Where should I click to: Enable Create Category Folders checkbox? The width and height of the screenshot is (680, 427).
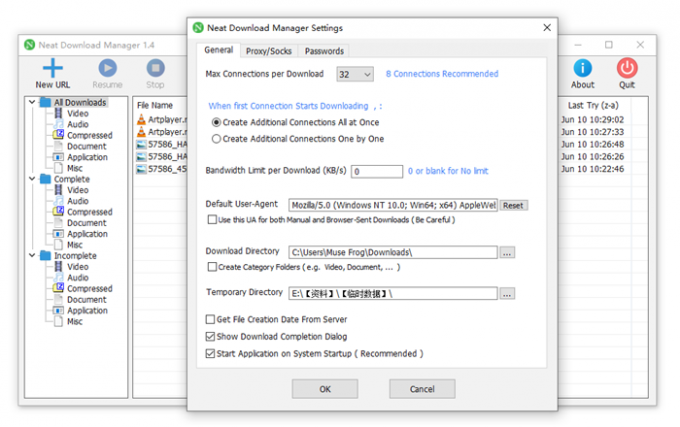212,267
